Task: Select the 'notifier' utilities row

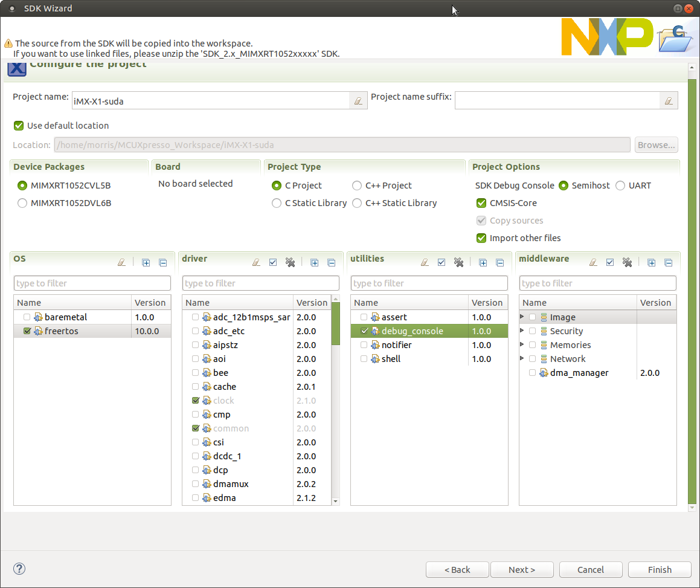Action: click(429, 345)
